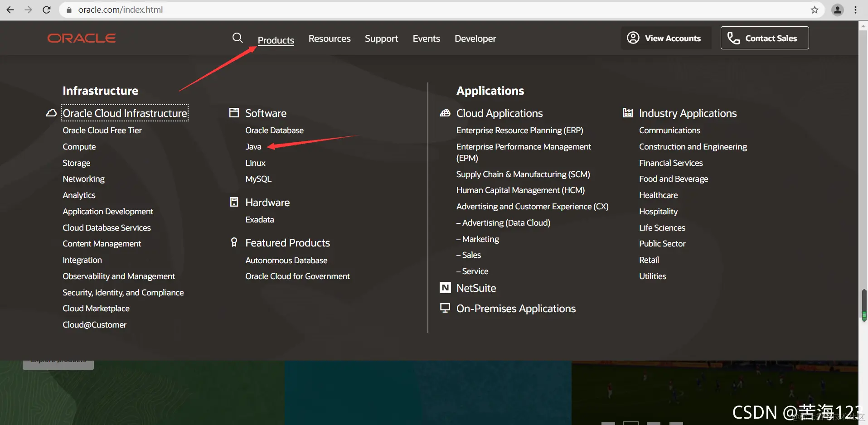Select Communications industry
This screenshot has width=868, height=425.
click(x=670, y=130)
